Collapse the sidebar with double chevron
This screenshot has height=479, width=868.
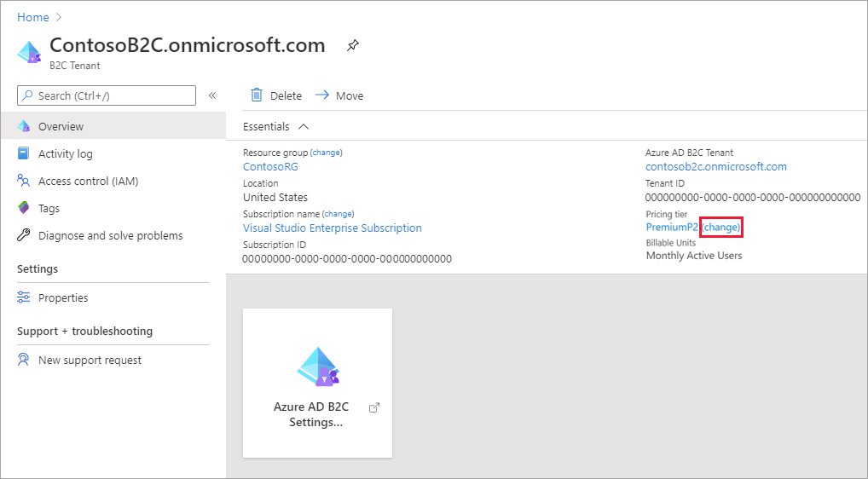click(212, 95)
